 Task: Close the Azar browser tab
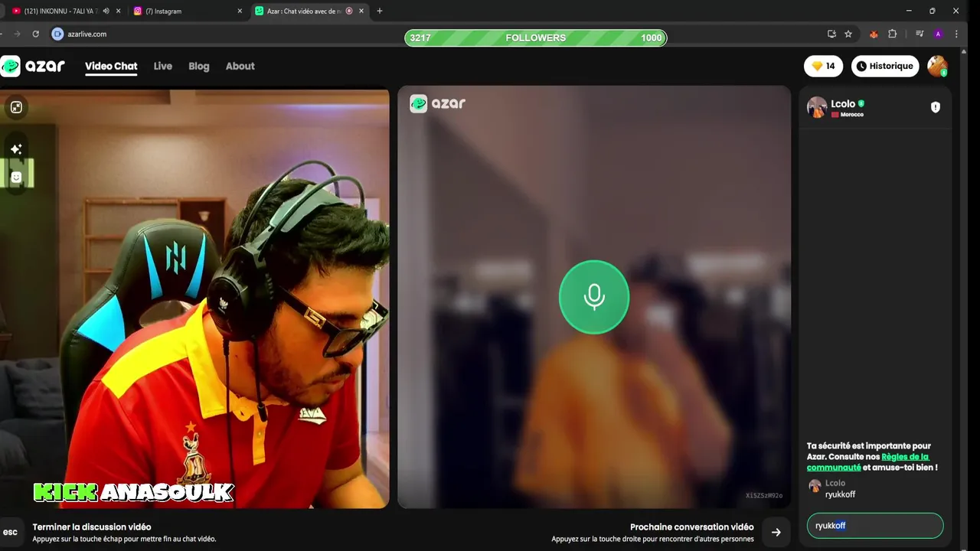coord(361,11)
